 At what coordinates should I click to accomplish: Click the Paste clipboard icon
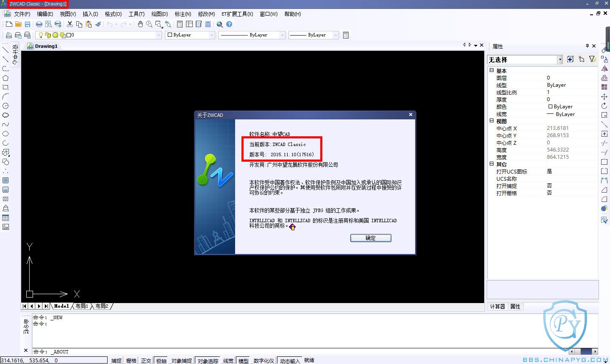pyautogui.click(x=89, y=25)
